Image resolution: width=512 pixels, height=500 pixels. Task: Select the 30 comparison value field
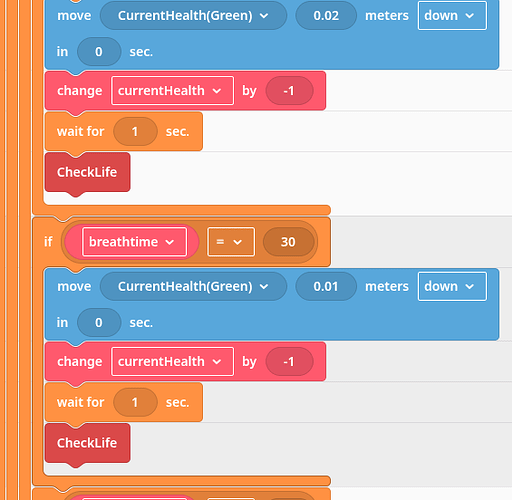[x=288, y=242]
